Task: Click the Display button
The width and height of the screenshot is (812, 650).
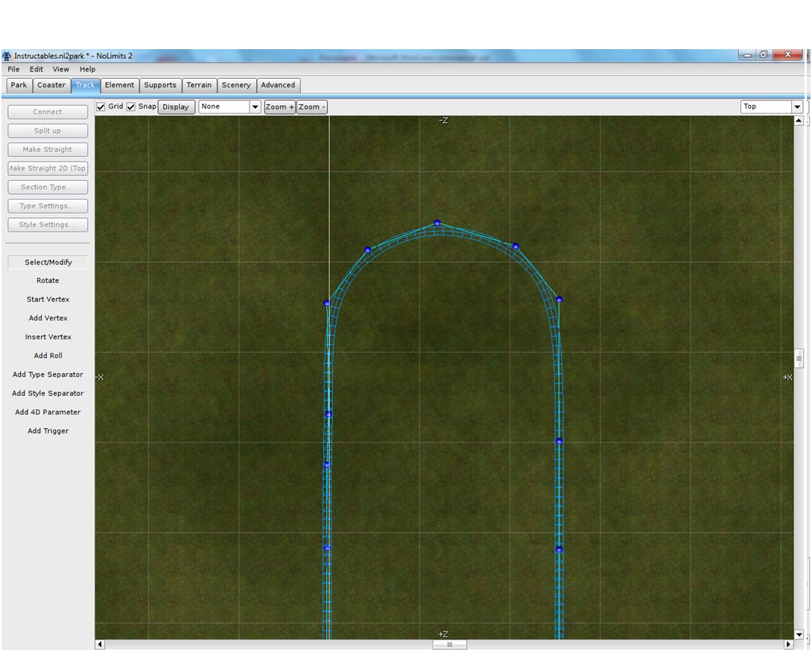Action: click(x=176, y=106)
